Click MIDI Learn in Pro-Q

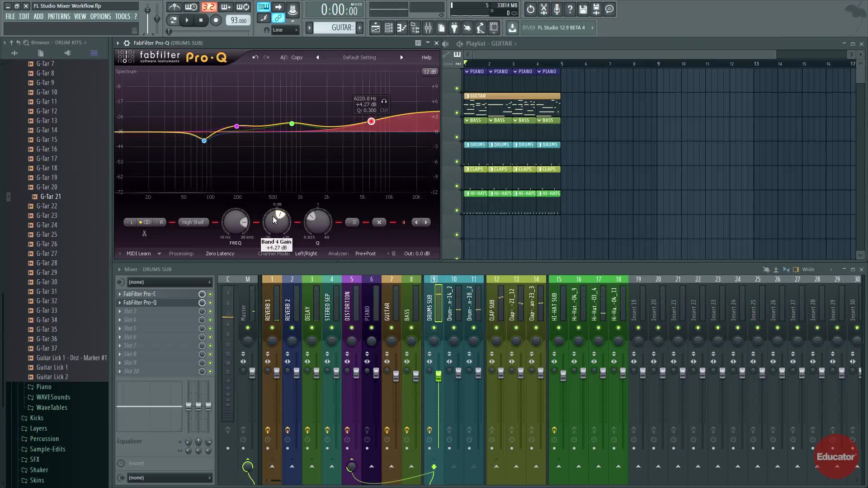coord(138,253)
